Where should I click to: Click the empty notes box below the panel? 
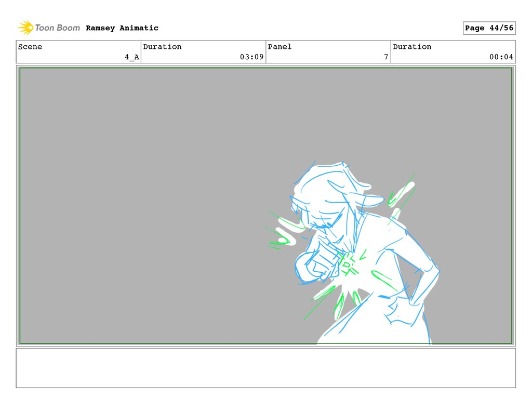(x=265, y=368)
